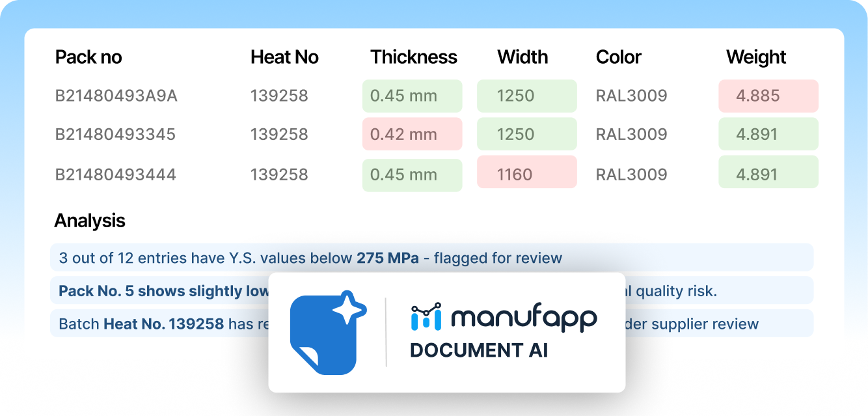The height and width of the screenshot is (416, 868).
Task: Select the red 1160 width cell
Action: click(526, 174)
